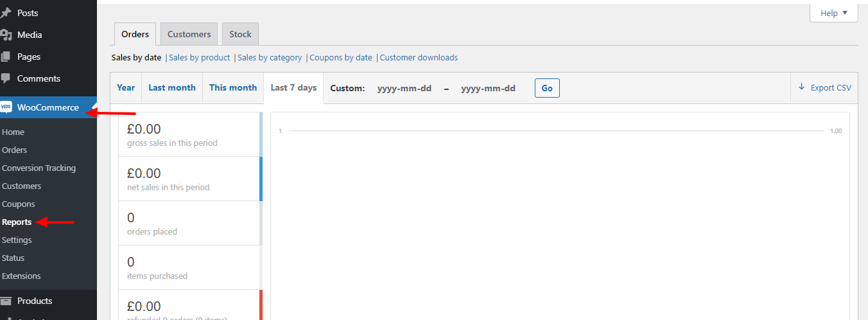868x320 pixels.
Task: Click the Media icon in sidebar
Action: [x=6, y=35]
